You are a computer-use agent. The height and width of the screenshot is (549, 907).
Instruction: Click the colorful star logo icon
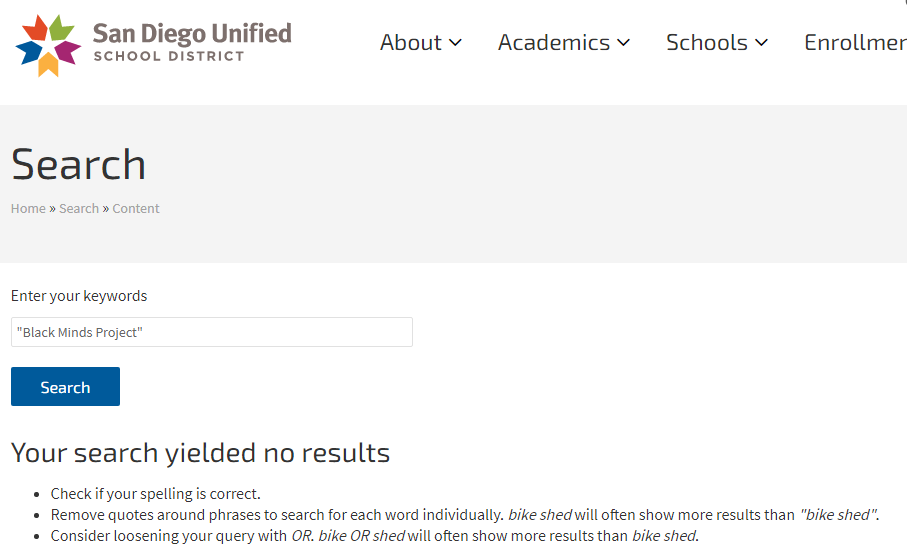48,45
